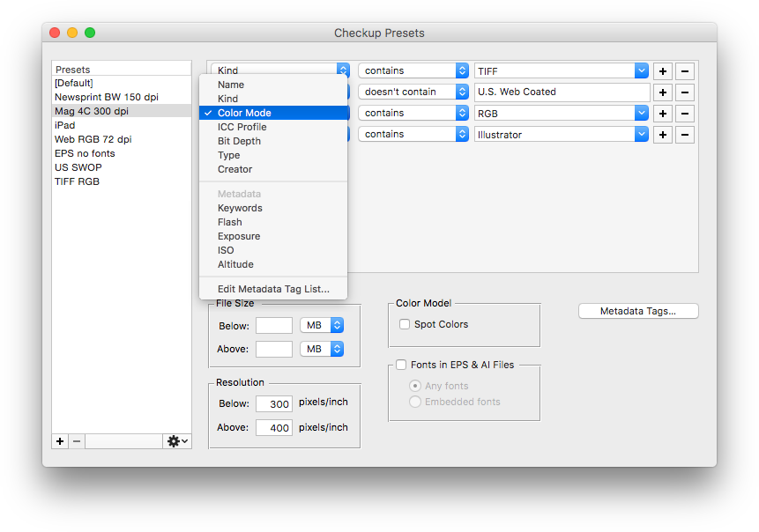
Task: Choose ISO metadata menu item
Action: click(273, 250)
